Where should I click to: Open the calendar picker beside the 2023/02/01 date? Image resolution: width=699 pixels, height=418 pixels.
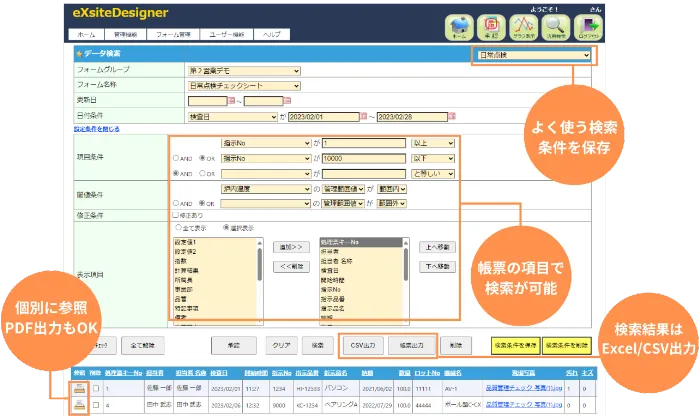364,116
